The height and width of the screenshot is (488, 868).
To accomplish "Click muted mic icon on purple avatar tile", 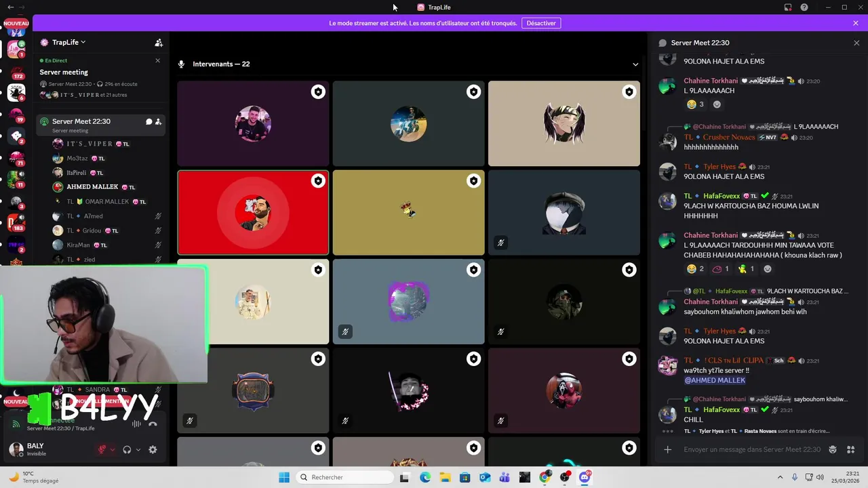I will click(x=345, y=332).
